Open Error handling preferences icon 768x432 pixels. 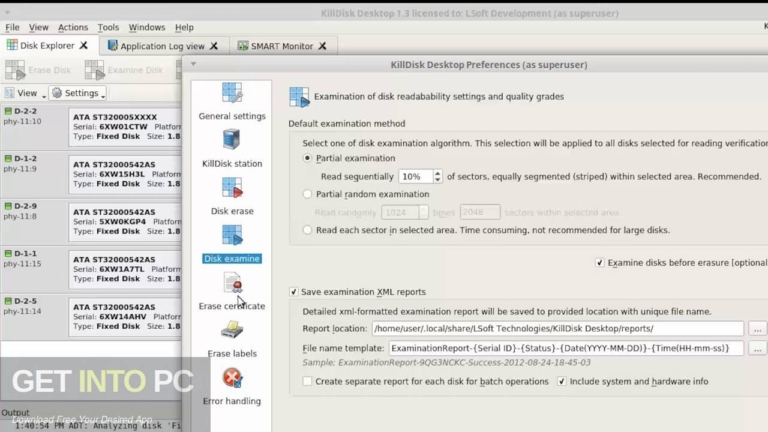232,378
